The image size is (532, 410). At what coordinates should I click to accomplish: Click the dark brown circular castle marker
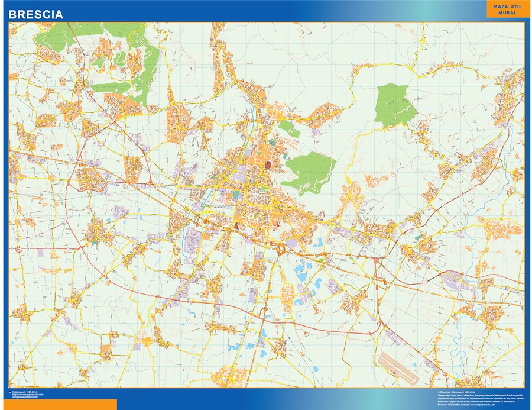coord(269,166)
